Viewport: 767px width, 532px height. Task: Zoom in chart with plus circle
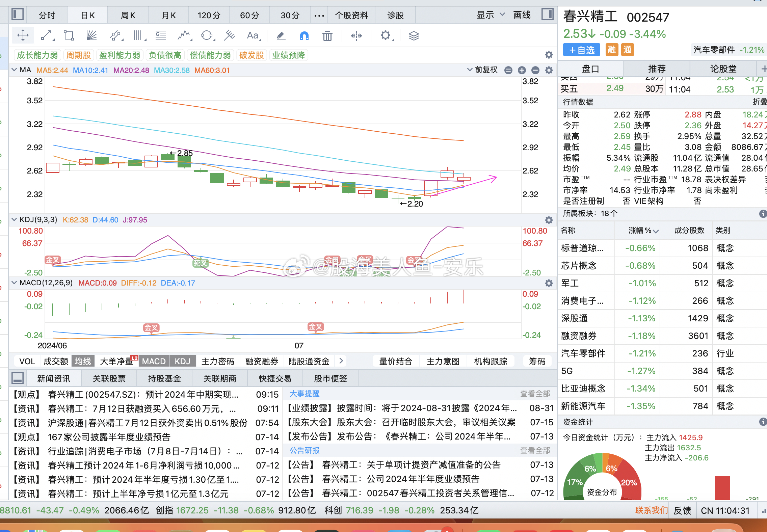pos(522,70)
